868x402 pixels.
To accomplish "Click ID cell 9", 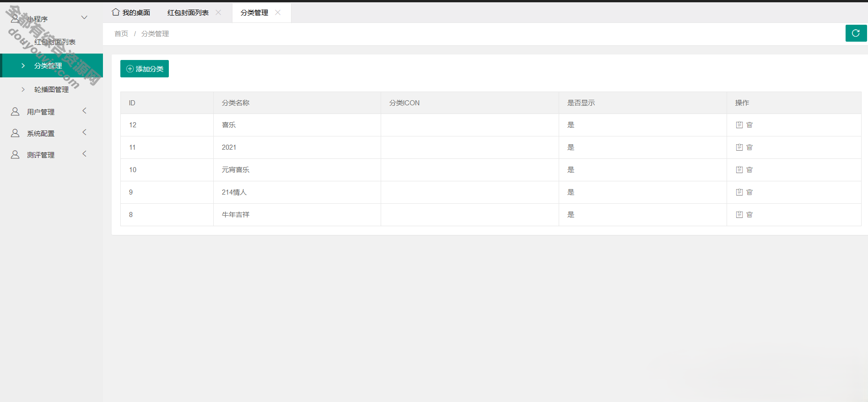I will coord(167,192).
